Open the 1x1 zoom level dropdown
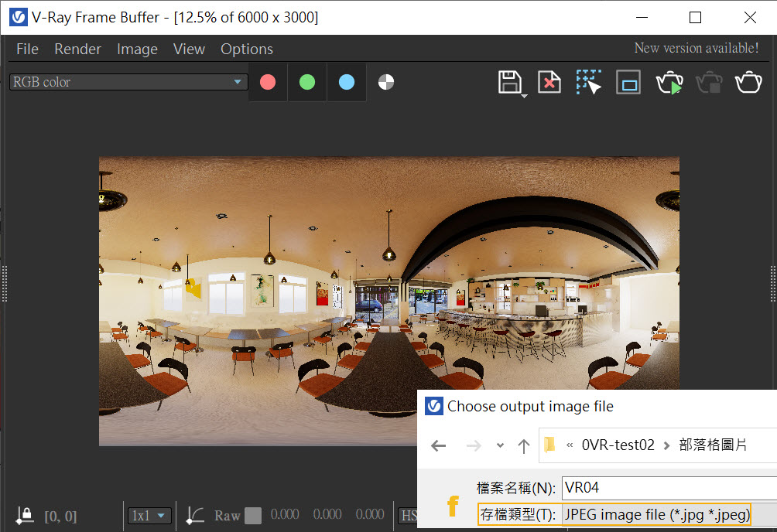The image size is (777, 532). [x=149, y=516]
